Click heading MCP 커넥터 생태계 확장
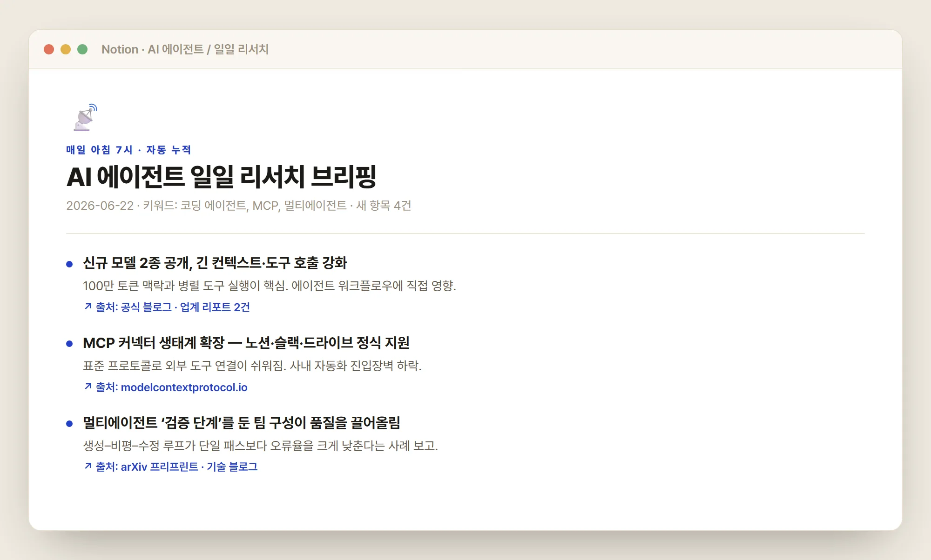The image size is (931, 560). (x=246, y=343)
